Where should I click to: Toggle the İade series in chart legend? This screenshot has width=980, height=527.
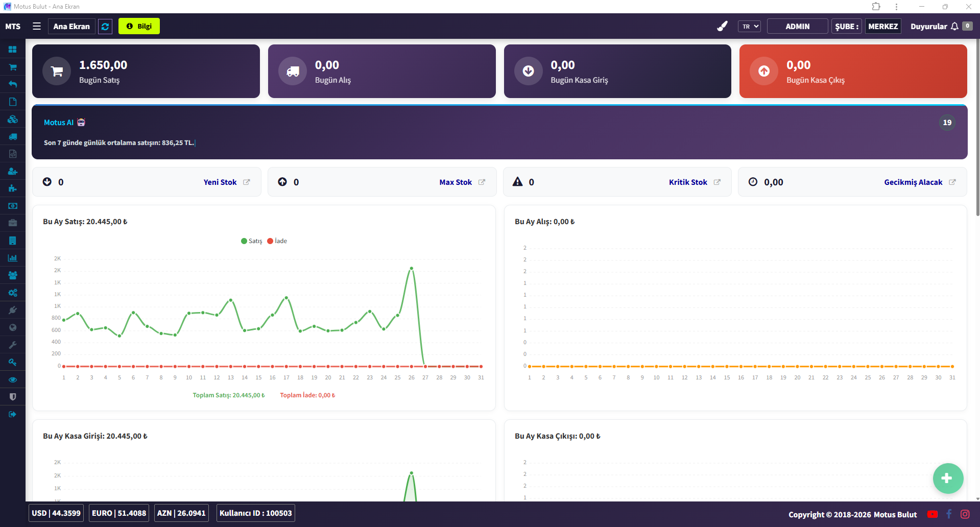(277, 241)
